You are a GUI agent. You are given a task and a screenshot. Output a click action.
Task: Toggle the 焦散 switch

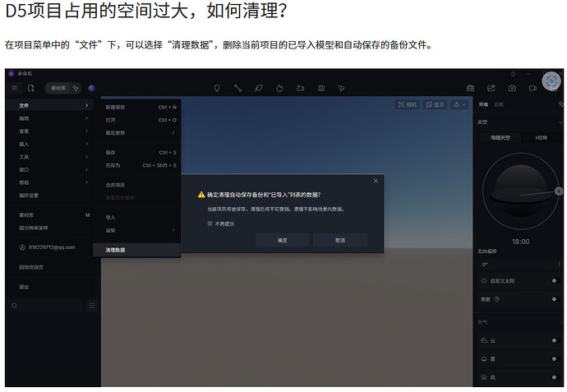click(555, 299)
